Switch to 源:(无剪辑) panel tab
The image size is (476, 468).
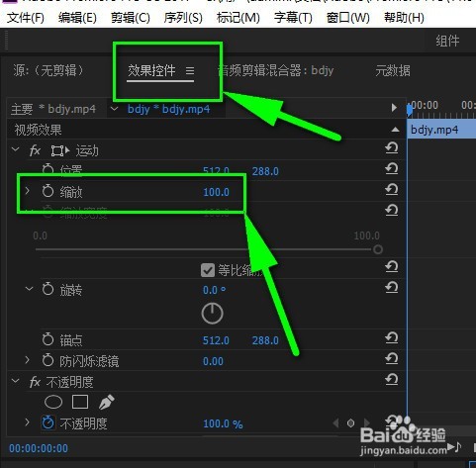(48, 70)
